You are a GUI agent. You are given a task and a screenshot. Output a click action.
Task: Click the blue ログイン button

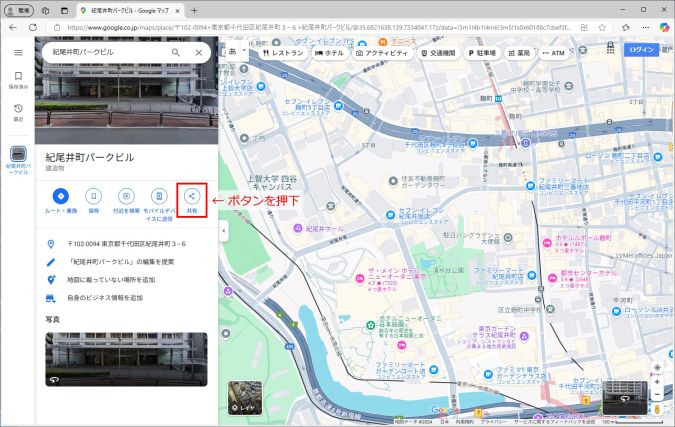(641, 50)
